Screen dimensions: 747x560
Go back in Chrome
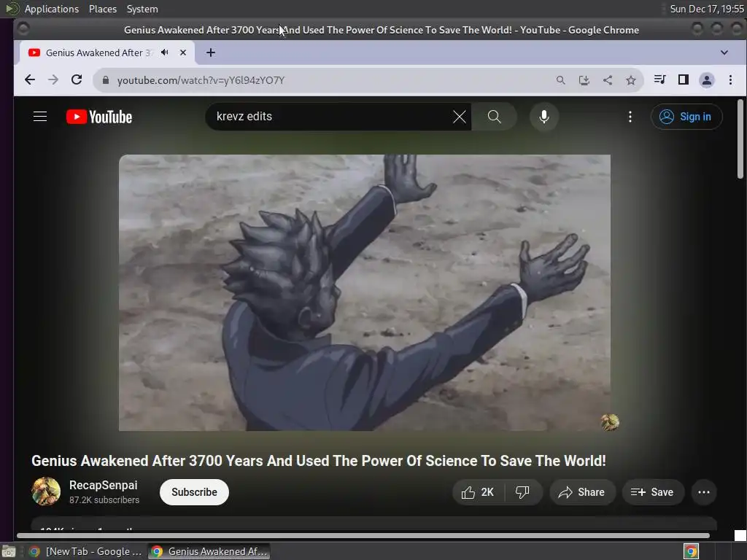pos(30,80)
